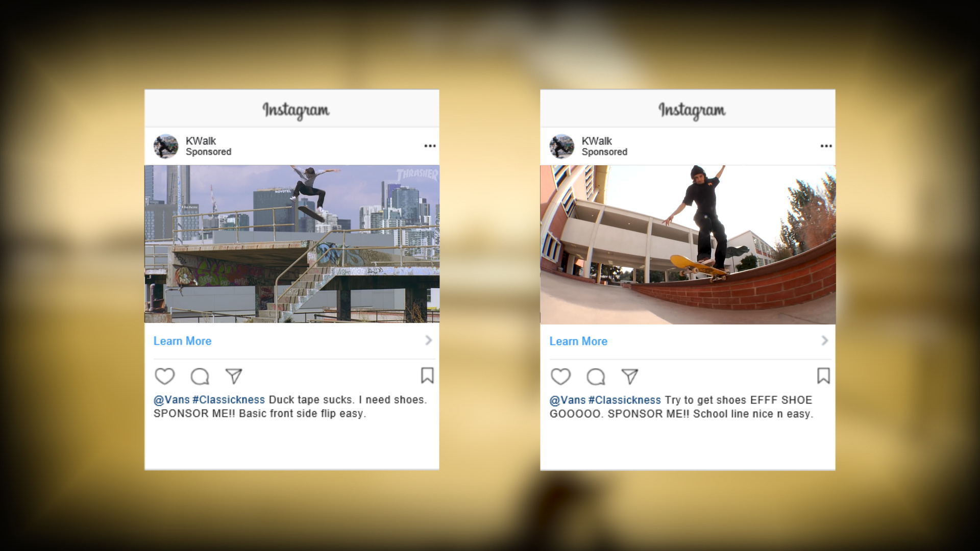Open the #Classickness hashtag in right caption
The height and width of the screenshot is (551, 980).
pos(624,400)
